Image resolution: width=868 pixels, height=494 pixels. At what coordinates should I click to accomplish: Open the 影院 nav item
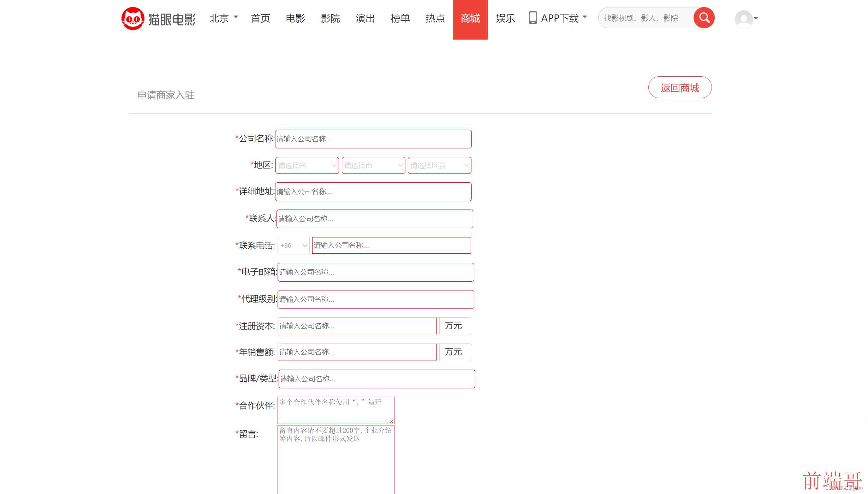330,18
